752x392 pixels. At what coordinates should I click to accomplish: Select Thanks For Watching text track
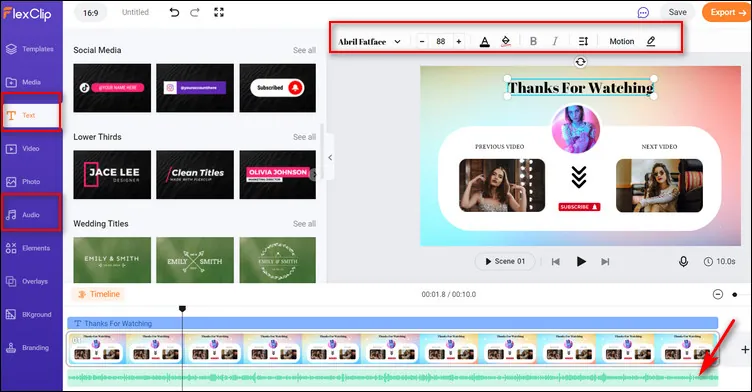click(392, 323)
